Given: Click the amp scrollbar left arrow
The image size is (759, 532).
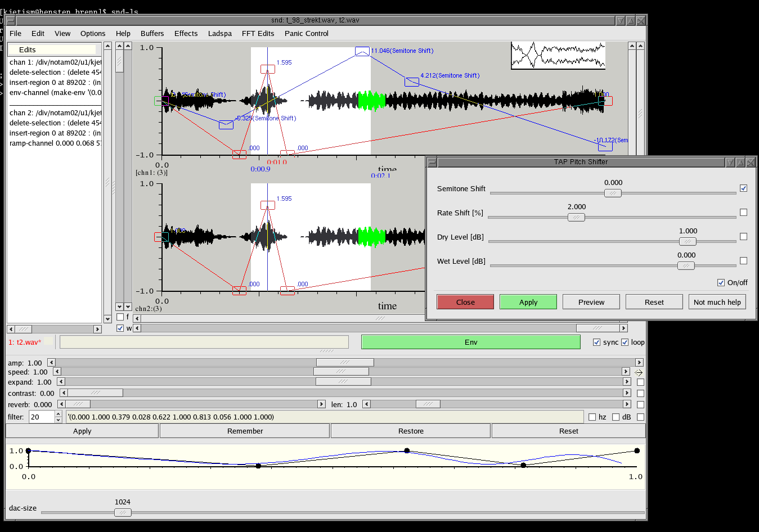Looking at the screenshot, I should [52, 363].
